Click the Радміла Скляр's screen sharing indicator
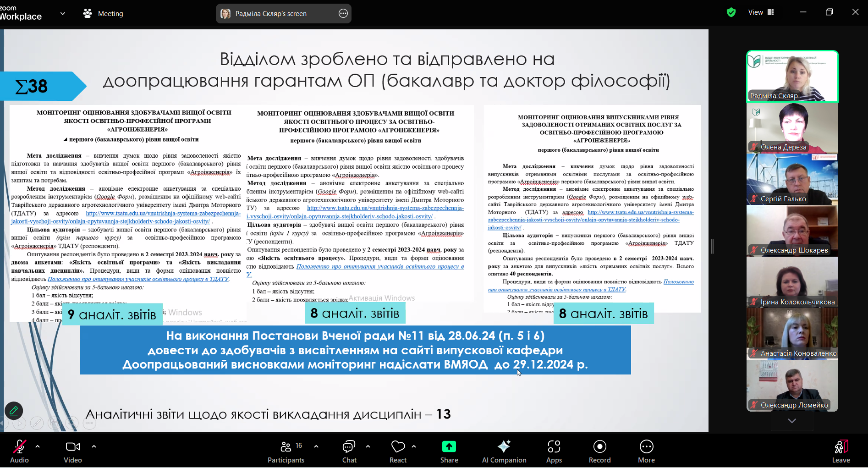 coord(284,14)
